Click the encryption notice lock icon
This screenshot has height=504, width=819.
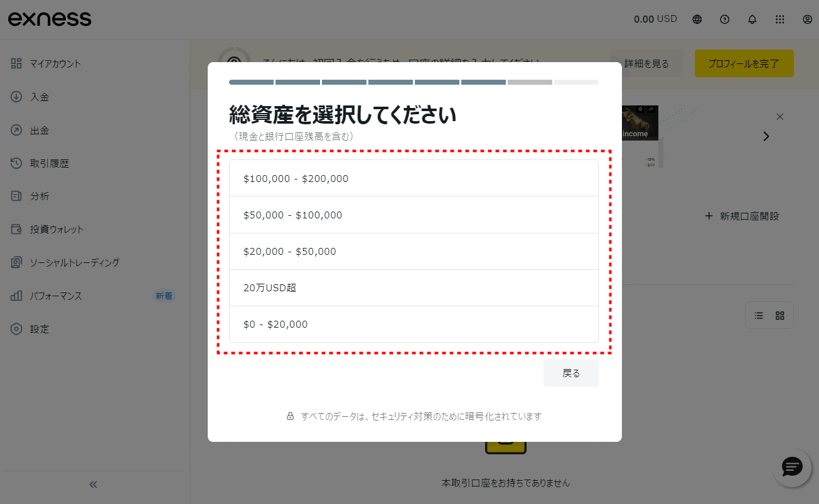pos(291,416)
